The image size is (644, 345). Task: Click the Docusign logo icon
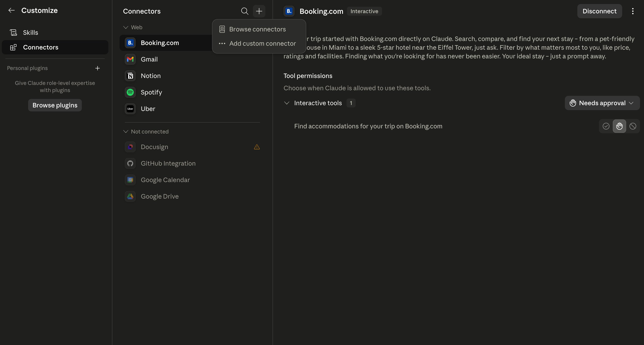130,147
